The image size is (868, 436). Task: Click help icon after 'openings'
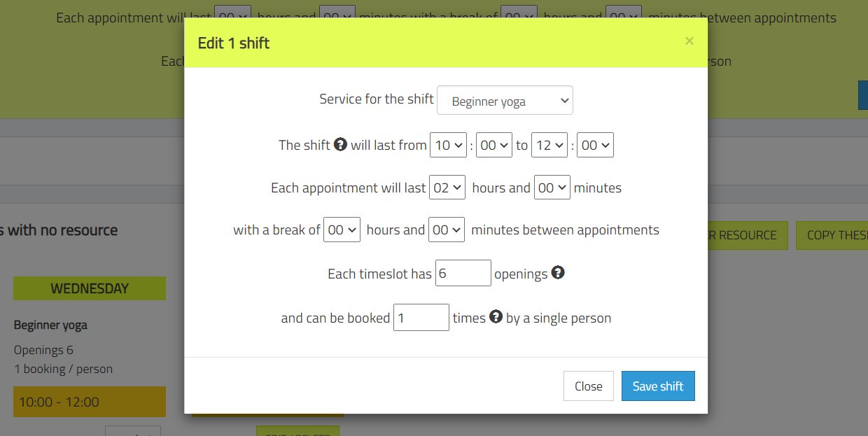click(x=558, y=272)
